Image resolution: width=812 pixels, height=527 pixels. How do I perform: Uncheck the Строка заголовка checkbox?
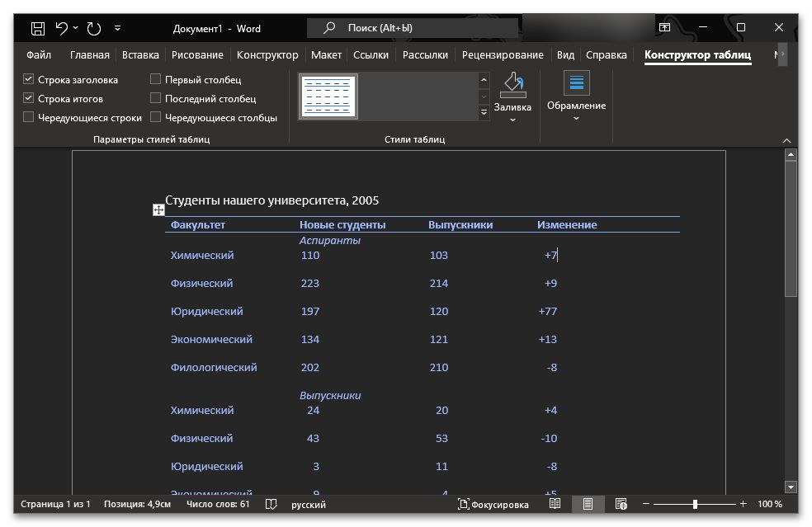tap(29, 80)
